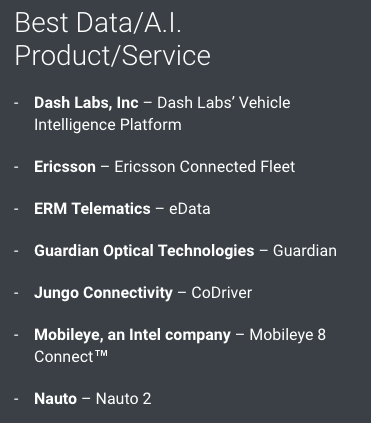The image size is (371, 423).
Task: Click the bullet dash before ERM Telematics
Action: (x=16, y=209)
